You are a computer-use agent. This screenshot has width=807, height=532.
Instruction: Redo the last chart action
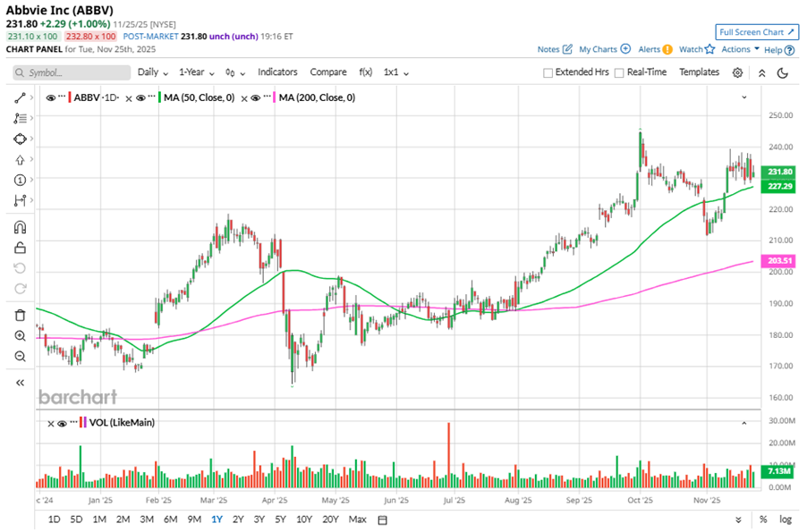point(20,289)
